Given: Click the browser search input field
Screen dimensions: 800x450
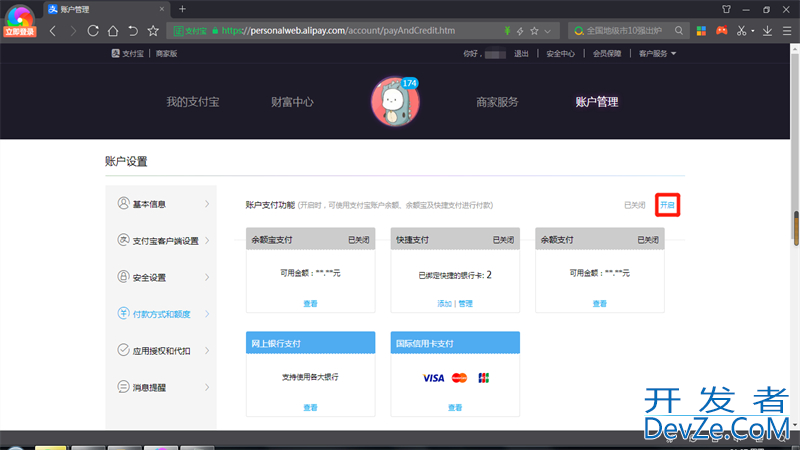Looking at the screenshot, I should coord(629,31).
